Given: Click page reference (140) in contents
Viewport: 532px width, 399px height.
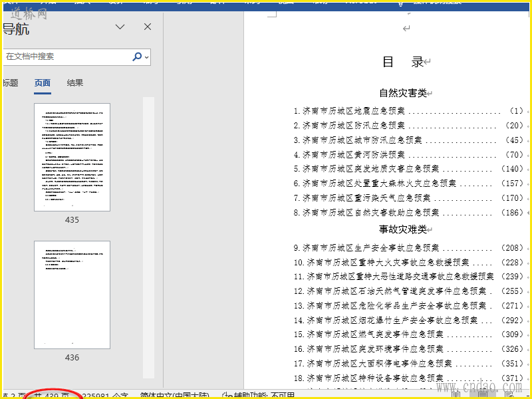Looking at the screenshot, I should click(x=513, y=169).
